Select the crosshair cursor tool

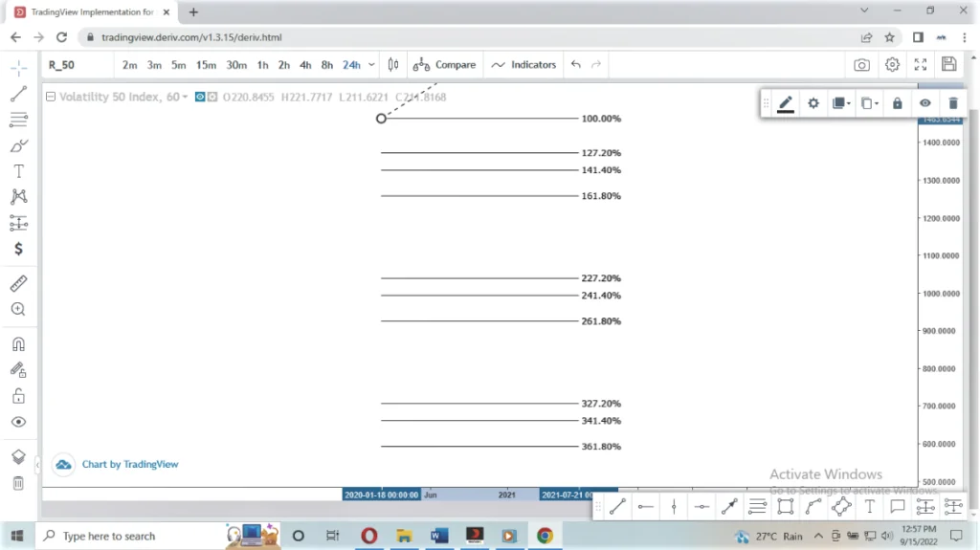[19, 68]
